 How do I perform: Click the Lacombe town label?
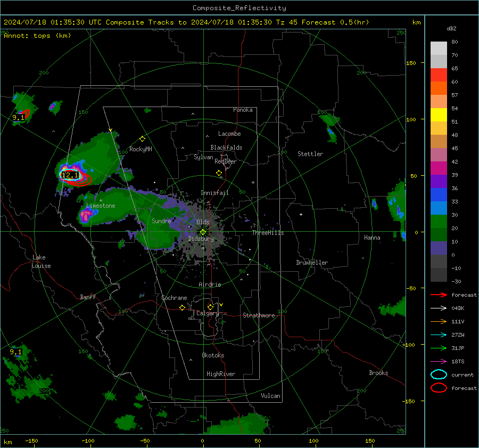[x=229, y=134]
